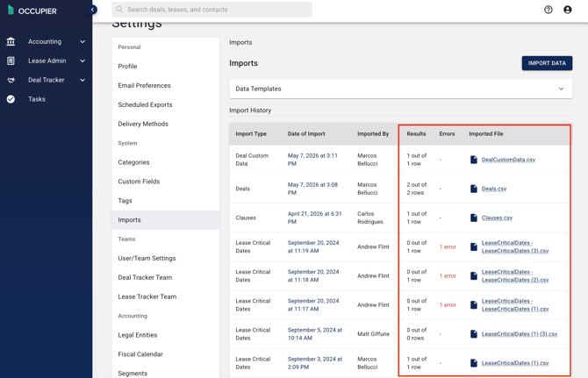Open LeaseCriticalDates (3).csv link
The width and height of the screenshot is (588, 378).
(515, 246)
